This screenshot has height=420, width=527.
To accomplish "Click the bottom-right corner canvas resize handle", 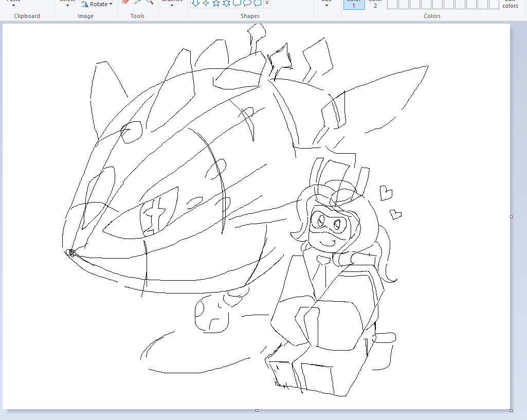I will [x=511, y=410].
